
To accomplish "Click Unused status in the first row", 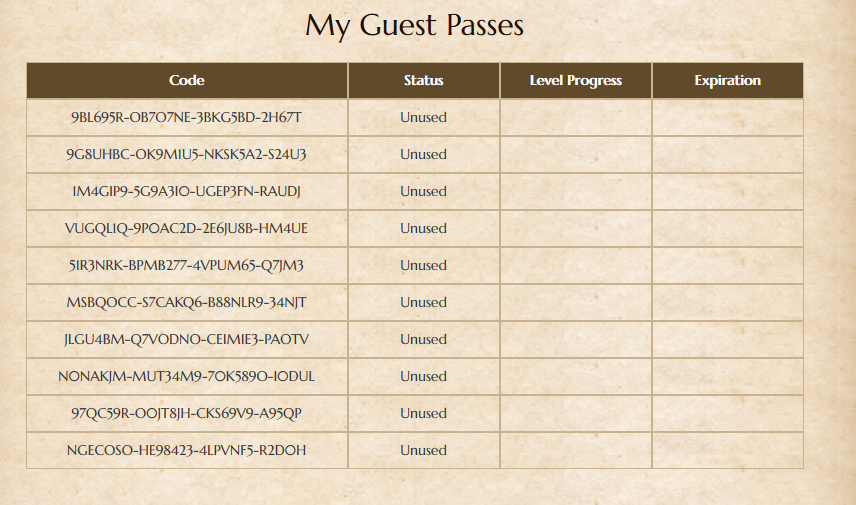I will point(424,117).
